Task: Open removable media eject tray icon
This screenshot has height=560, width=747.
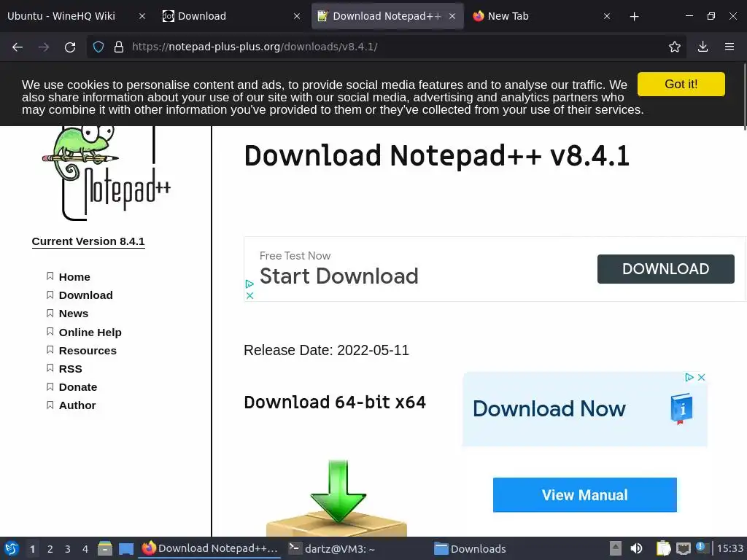Action: 616,548
